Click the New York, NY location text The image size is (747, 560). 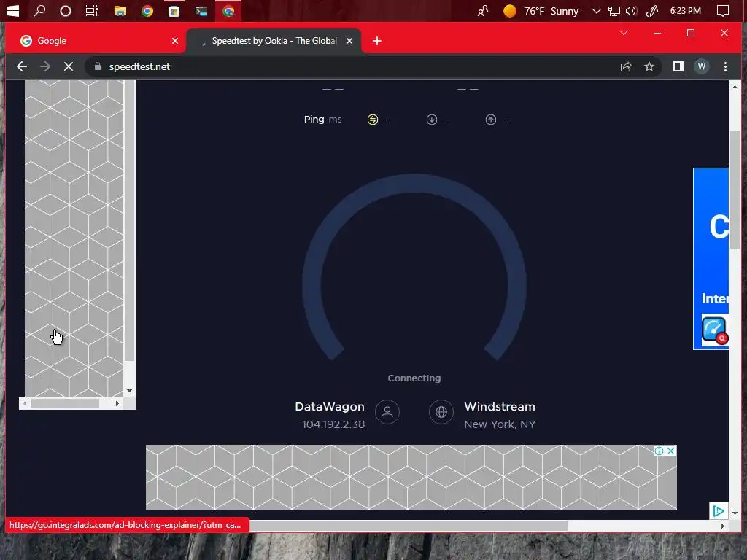[500, 424]
